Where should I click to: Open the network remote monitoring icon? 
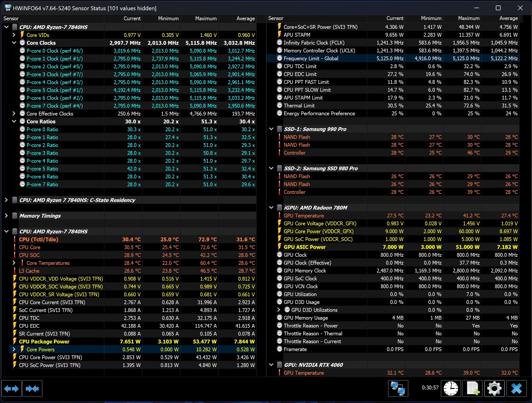pyautogui.click(x=398, y=388)
